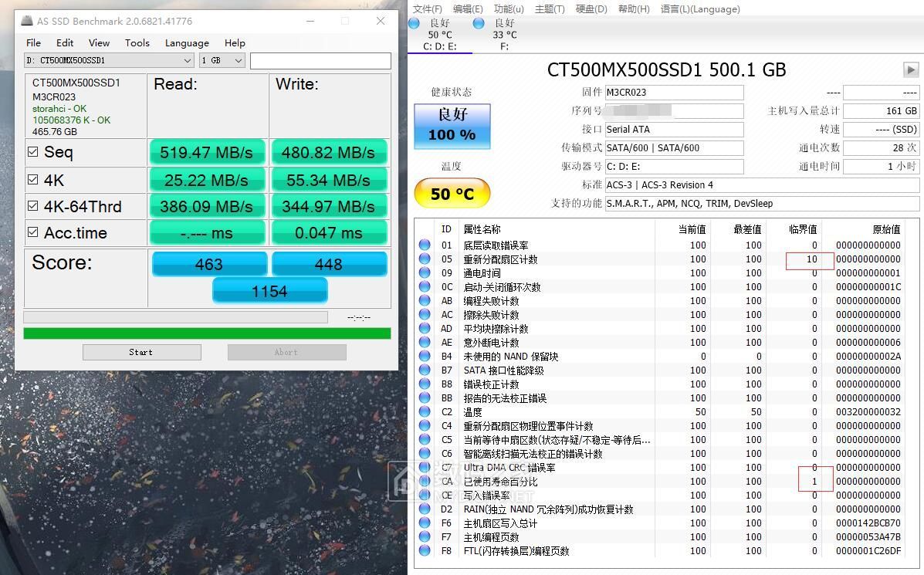Click the status orb of attribute C6
This screenshot has height=575, width=924.
click(x=425, y=453)
